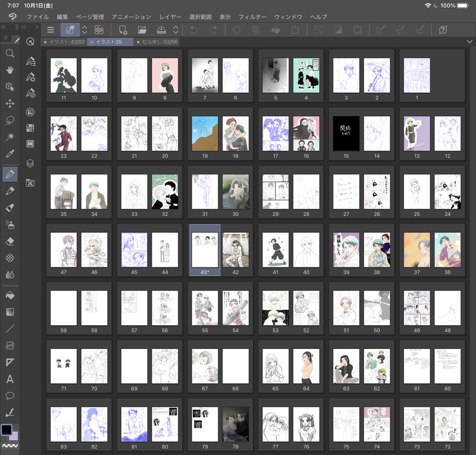Select the black main color swatch

pyautogui.click(x=7, y=430)
